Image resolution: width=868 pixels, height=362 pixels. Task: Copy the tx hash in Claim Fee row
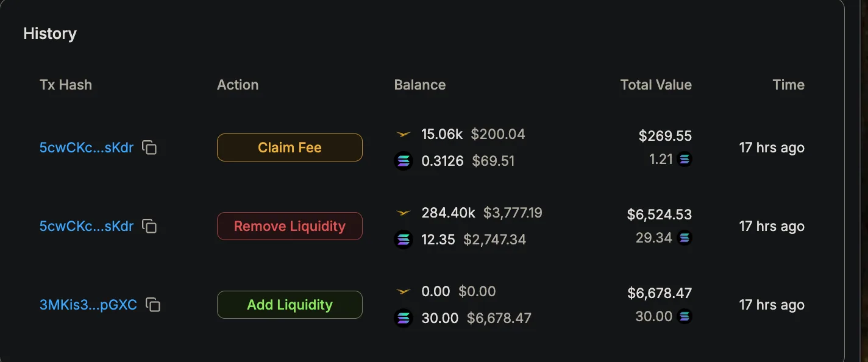(149, 147)
